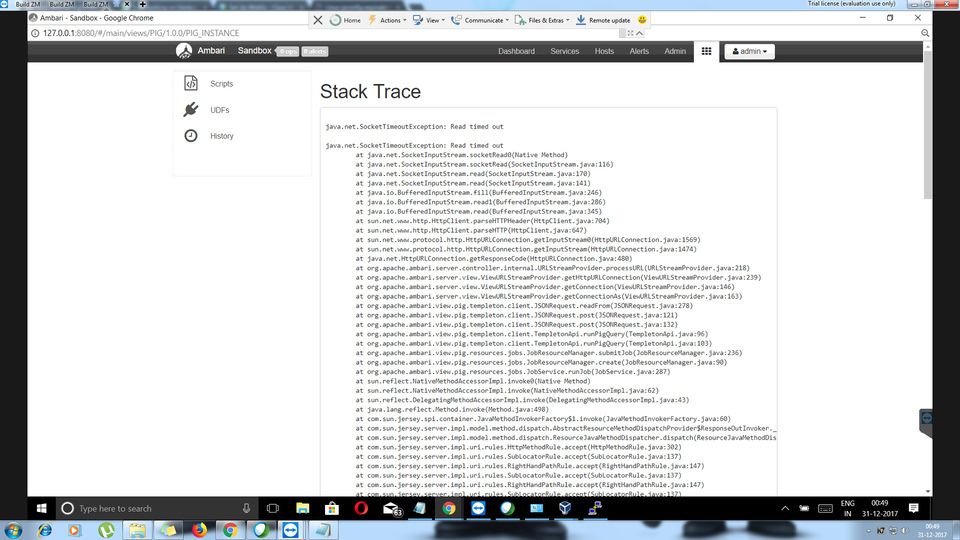Go to Alerts tab

click(x=639, y=51)
